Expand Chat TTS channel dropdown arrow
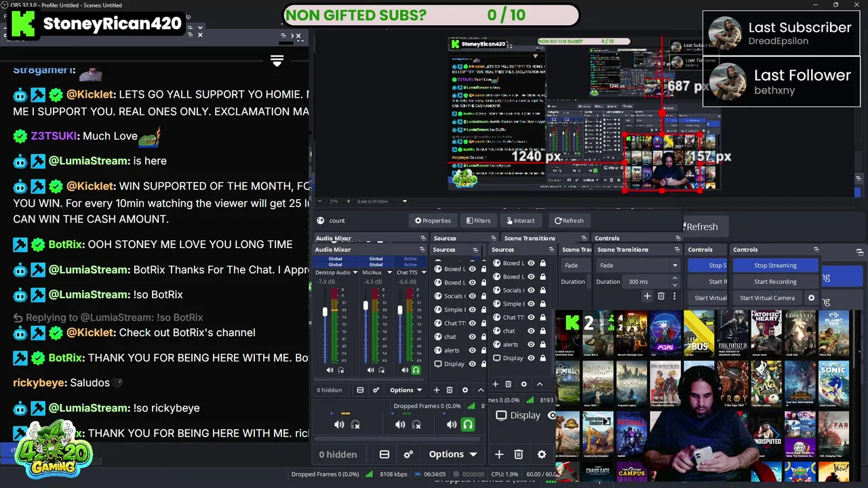Screen dimensions: 868x488 tap(422, 272)
